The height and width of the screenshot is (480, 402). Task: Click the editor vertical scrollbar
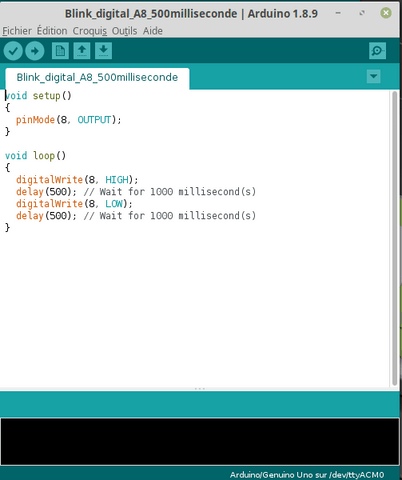[x=395, y=238]
